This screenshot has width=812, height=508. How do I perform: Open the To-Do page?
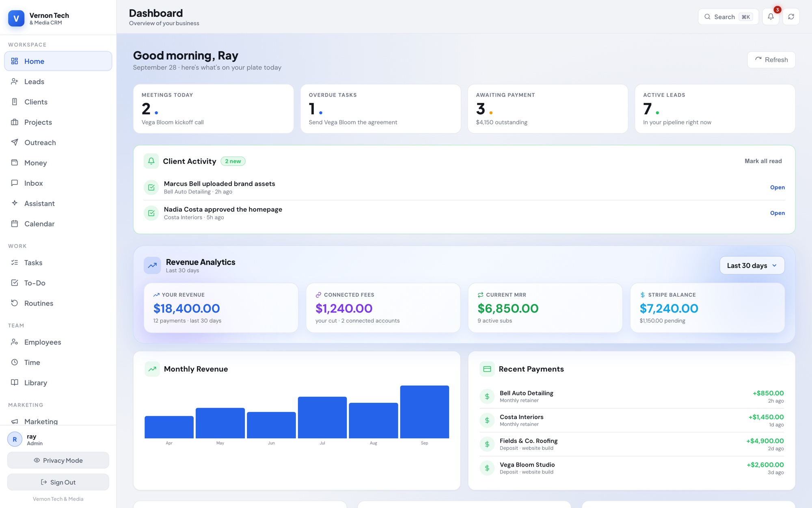click(x=58, y=283)
